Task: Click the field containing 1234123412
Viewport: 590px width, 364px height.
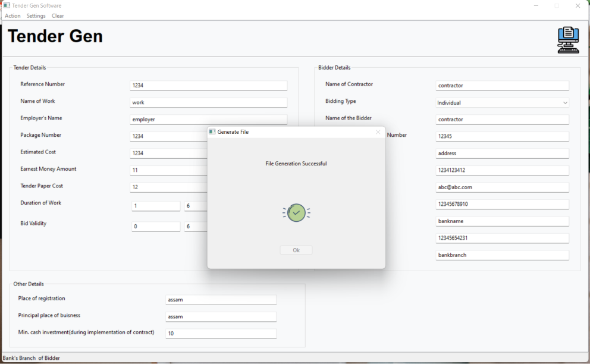Action: pos(503,170)
